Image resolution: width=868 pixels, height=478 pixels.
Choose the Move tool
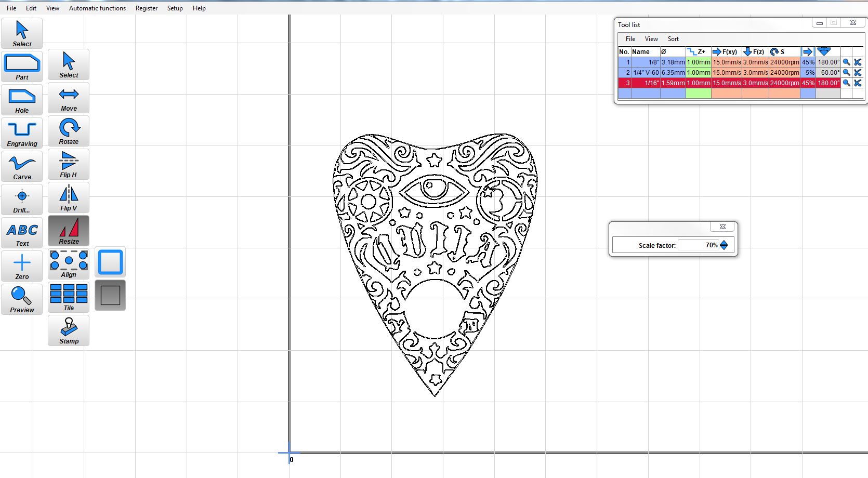pyautogui.click(x=69, y=98)
